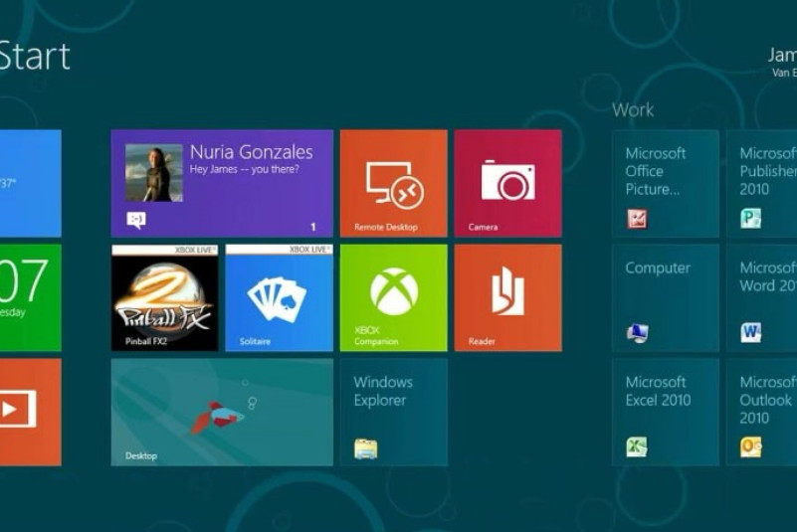The height and width of the screenshot is (532, 797).
Task: Open the green calendar tile showing 07
Action: tap(31, 297)
